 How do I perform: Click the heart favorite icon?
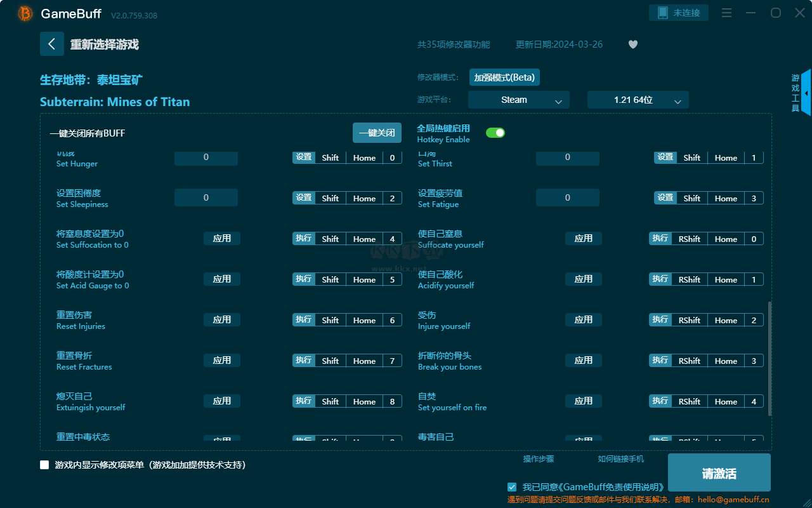point(633,44)
